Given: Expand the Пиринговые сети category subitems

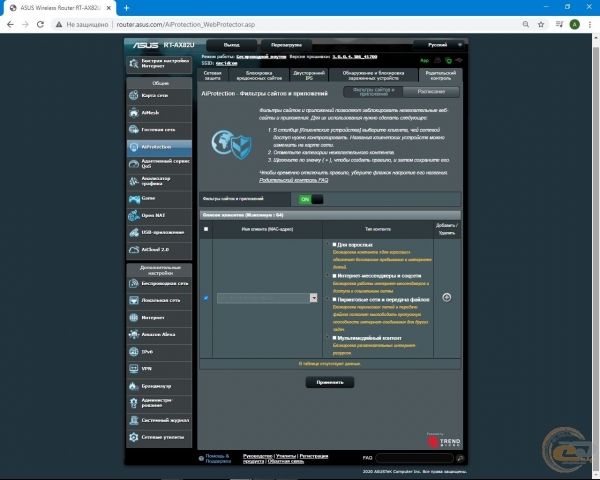Looking at the screenshot, I should point(328,299).
